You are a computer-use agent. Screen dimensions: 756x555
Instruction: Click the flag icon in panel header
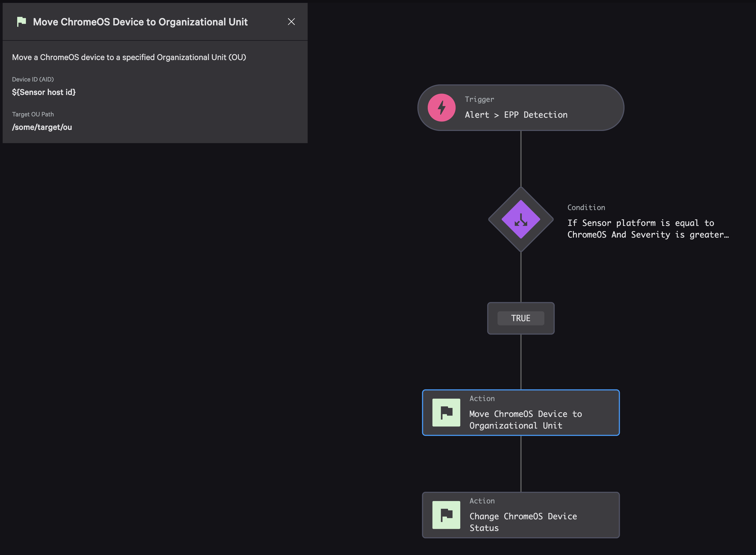point(21,22)
